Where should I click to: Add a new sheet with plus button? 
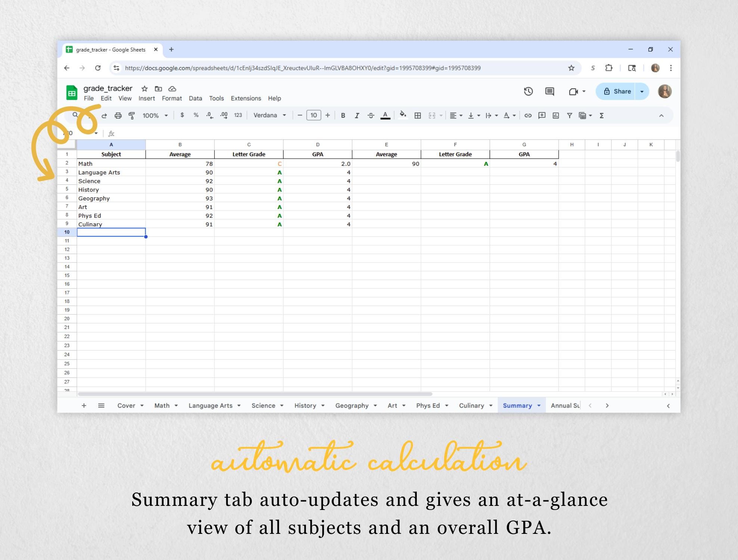[84, 405]
